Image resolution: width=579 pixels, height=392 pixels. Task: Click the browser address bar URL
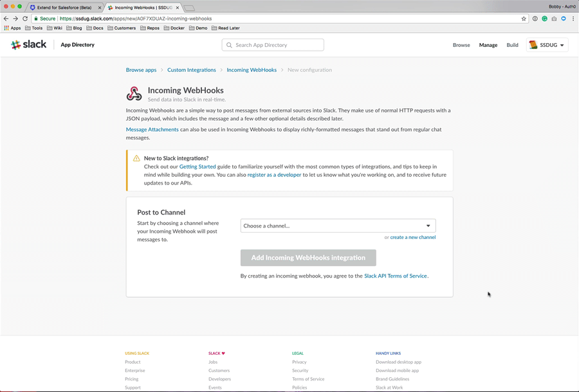(136, 19)
